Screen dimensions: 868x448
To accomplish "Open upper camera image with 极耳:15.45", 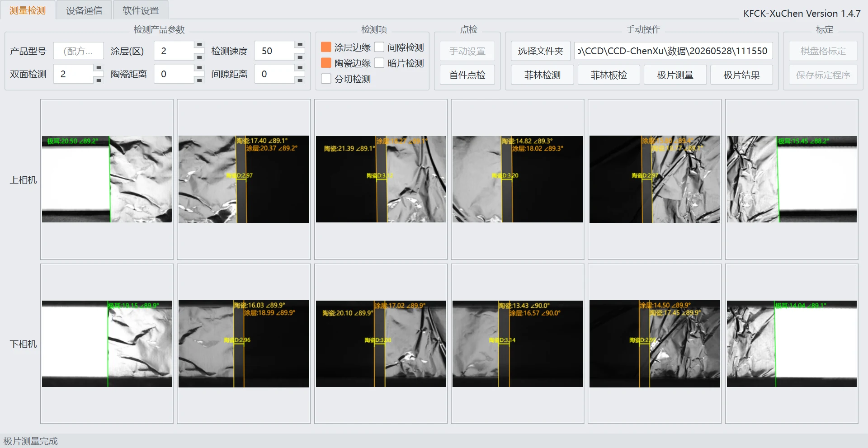I will [792, 179].
